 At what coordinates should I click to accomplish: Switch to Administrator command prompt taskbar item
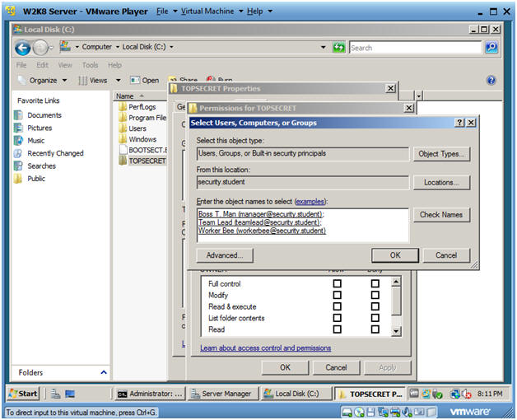point(150,394)
